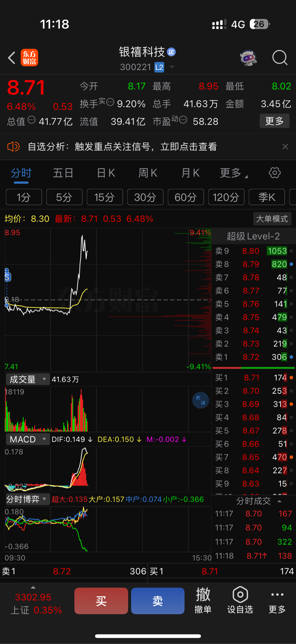
Task: Dismiss the 自选分析 notification banner
Action: point(285,147)
